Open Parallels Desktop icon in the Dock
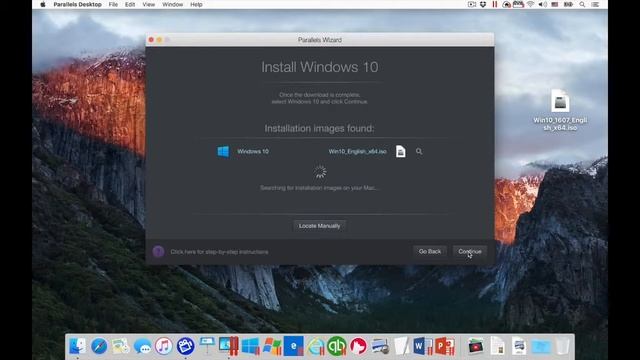The height and width of the screenshot is (360, 640). pyautogui.click(x=229, y=346)
